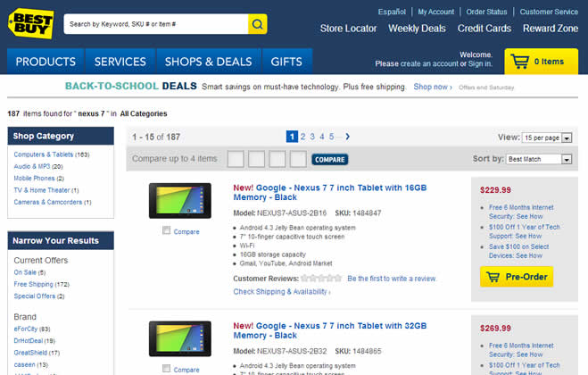Click the Best Buy logo
588x375 pixels.
31,23
